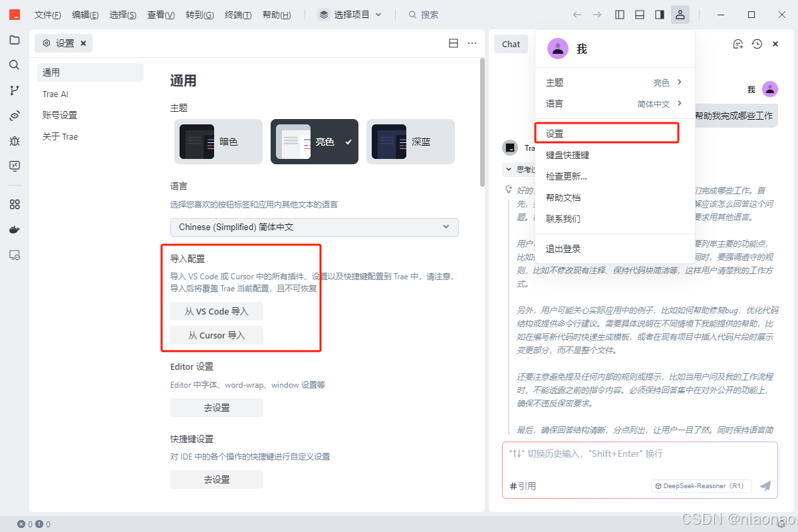Toggle the primary sidebar layout icon
The width and height of the screenshot is (798, 532).
point(620,15)
